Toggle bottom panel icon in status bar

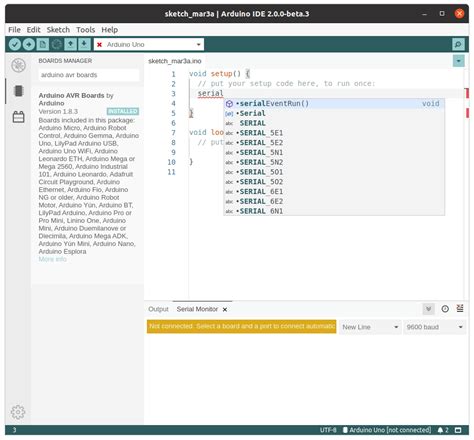coord(458,430)
